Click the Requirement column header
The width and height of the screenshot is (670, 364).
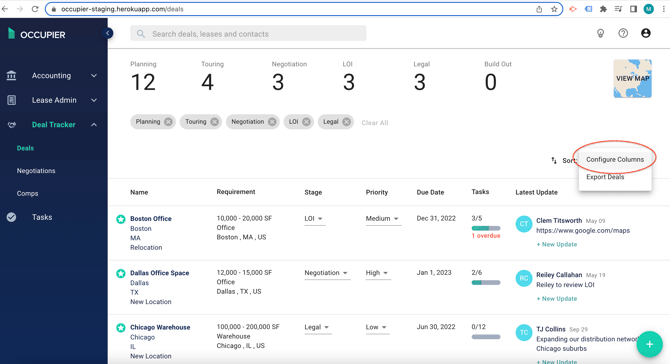coord(236,192)
